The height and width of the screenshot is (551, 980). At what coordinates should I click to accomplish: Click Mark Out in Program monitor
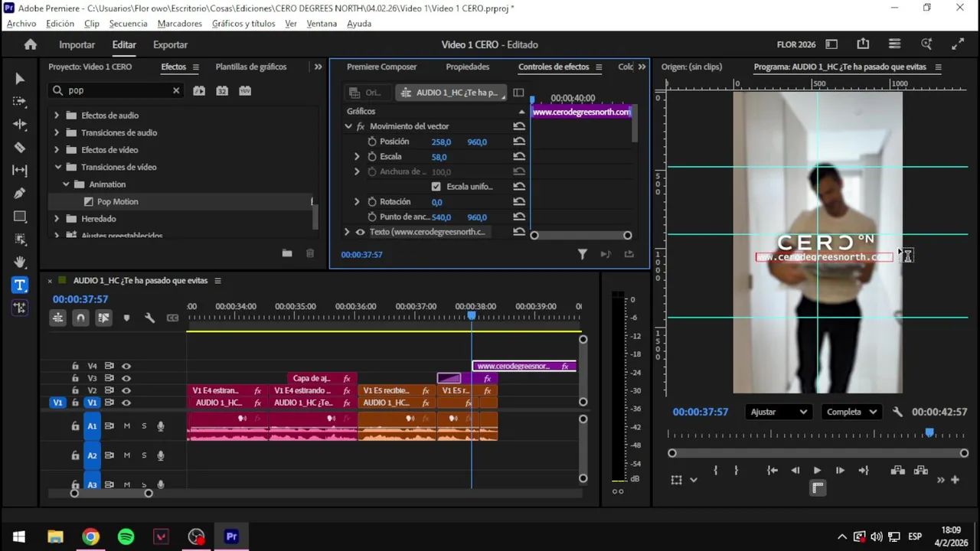coord(737,471)
